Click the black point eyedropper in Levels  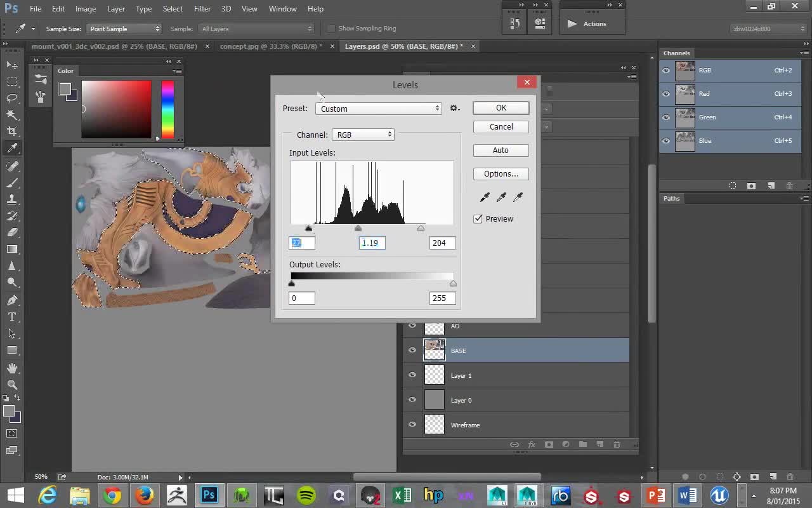[485, 197]
